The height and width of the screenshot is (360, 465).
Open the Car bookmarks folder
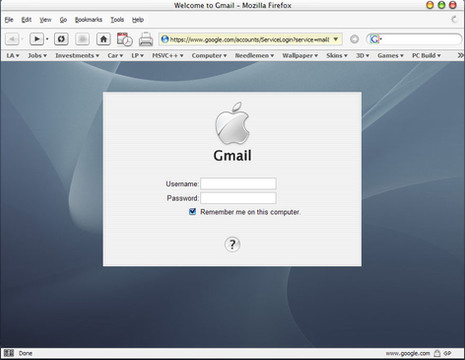pyautogui.click(x=115, y=55)
